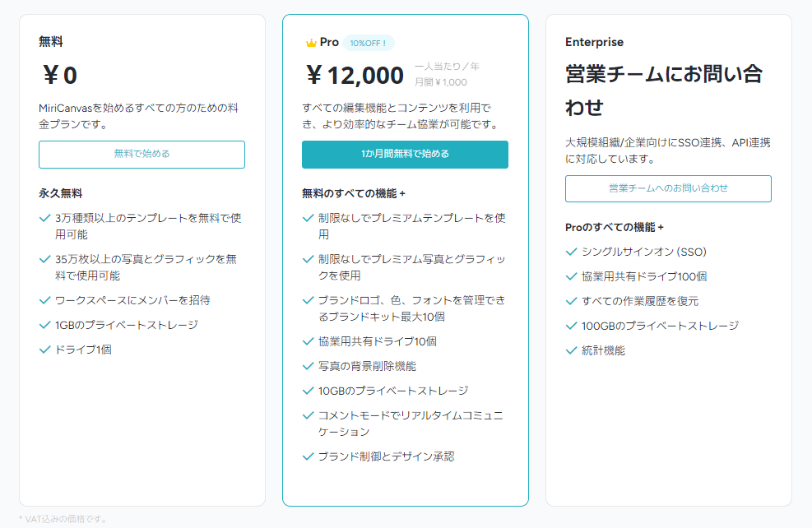Click 1か月間無料で始める button

click(x=405, y=155)
